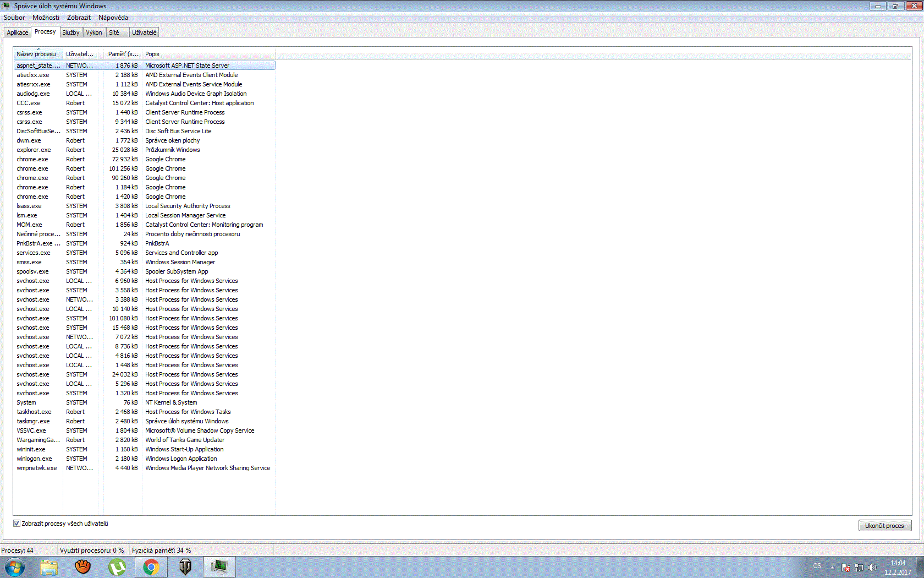Select the services.exe process
924x578 pixels.
(144, 253)
